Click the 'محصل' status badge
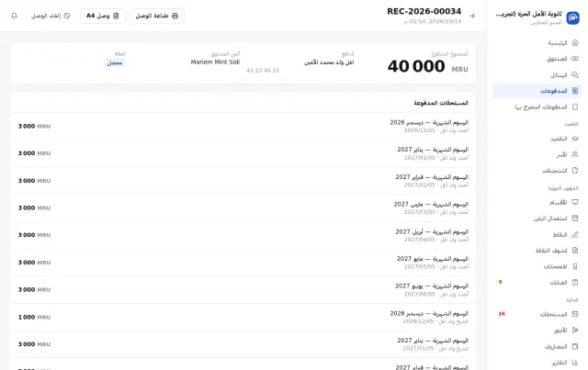Image resolution: width=588 pixels, height=370 pixels. pyautogui.click(x=115, y=62)
